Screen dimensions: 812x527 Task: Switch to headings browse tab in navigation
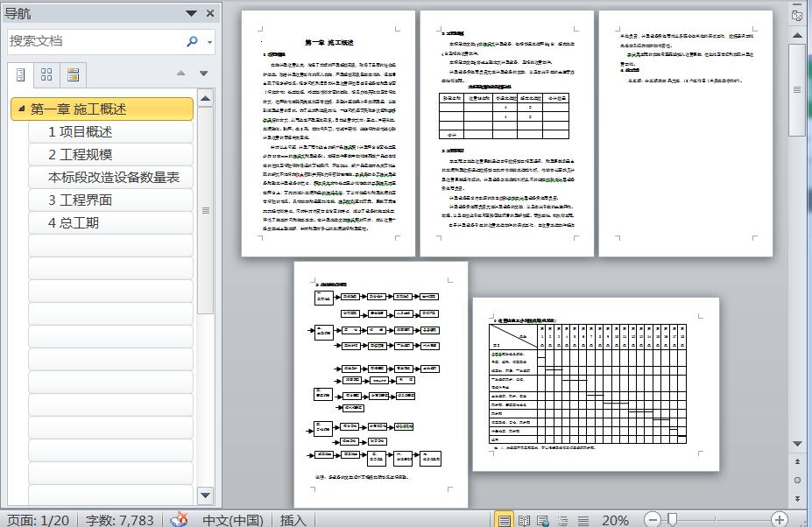tap(21, 75)
